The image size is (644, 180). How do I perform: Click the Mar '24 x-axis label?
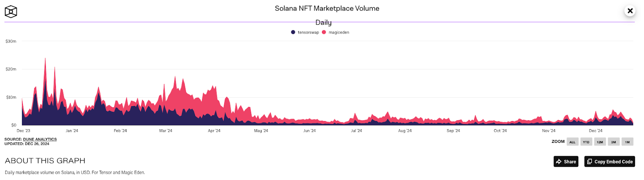click(165, 131)
